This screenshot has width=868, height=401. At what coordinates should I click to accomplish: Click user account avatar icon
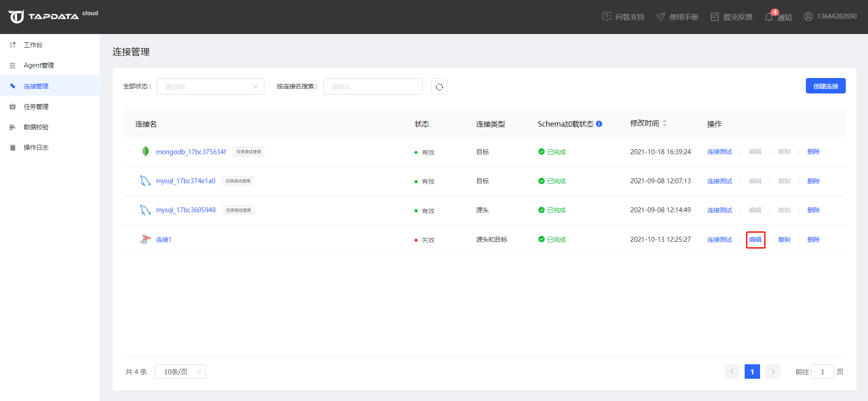(x=808, y=17)
